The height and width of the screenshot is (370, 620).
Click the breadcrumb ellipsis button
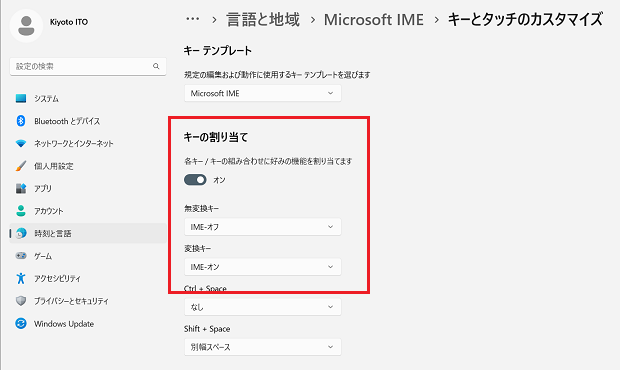[x=193, y=19]
